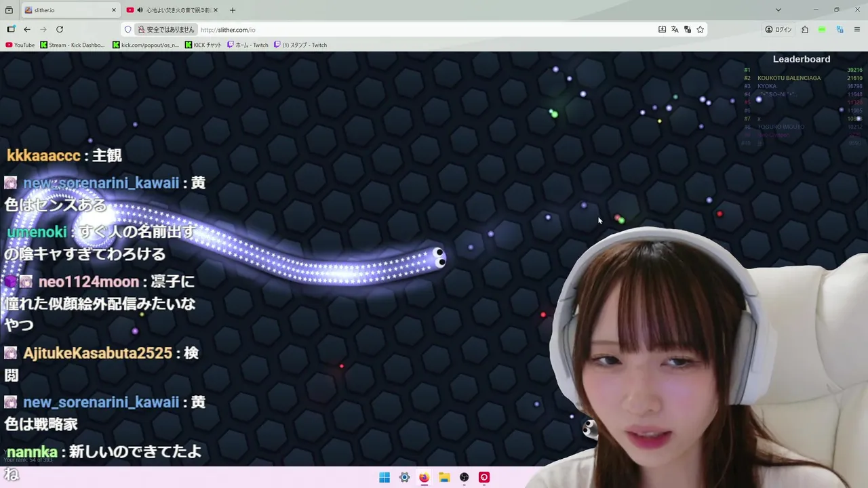
Task: Click the top score 39216
Action: [x=854, y=70]
